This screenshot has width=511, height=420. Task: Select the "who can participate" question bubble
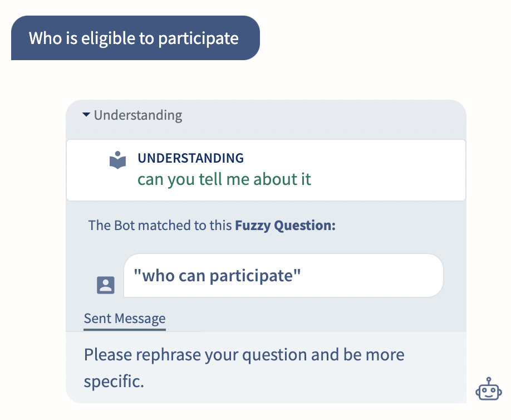[283, 276]
